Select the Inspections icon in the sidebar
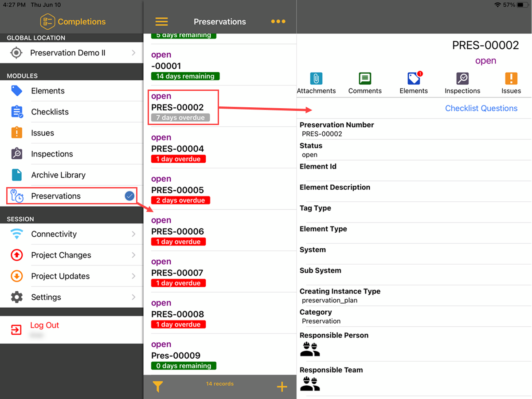Screen dimensions: 532x399 coord(17,154)
